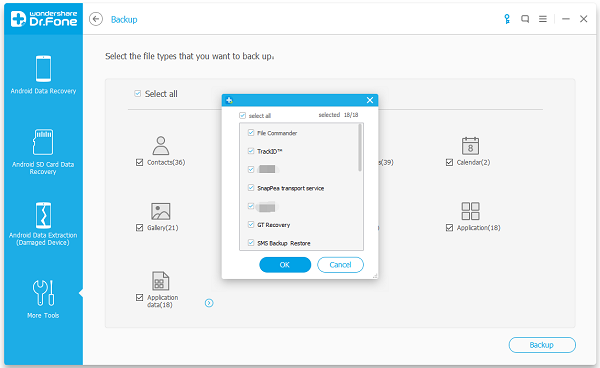Click the Gallery picture icon
Viewport: 600px width, 368px height.
coord(161,211)
